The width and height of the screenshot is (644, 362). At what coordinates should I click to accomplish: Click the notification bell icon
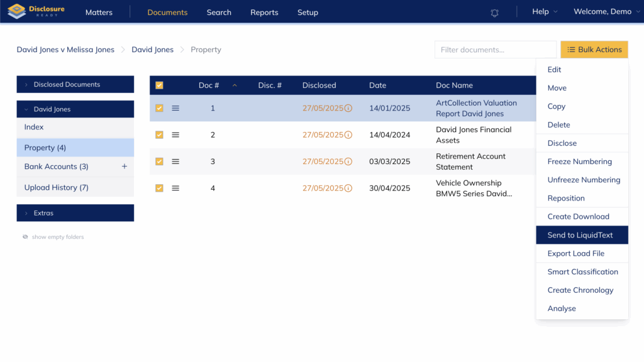(495, 13)
